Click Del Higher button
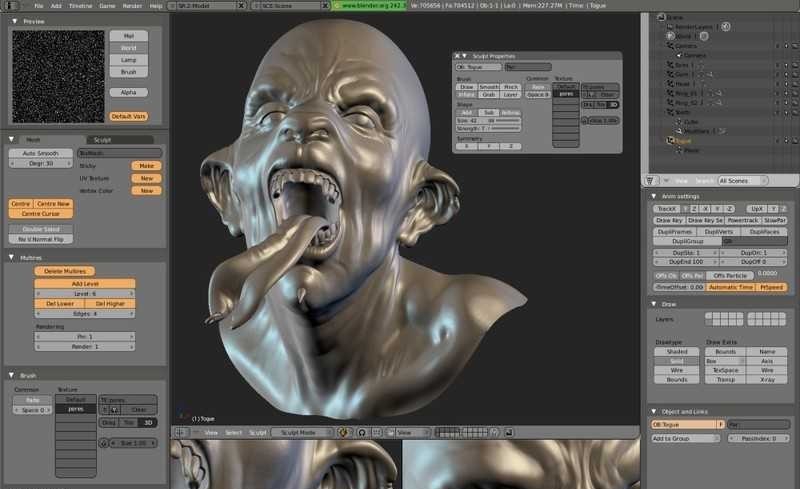Image resolution: width=800 pixels, height=489 pixels. pyautogui.click(x=110, y=304)
